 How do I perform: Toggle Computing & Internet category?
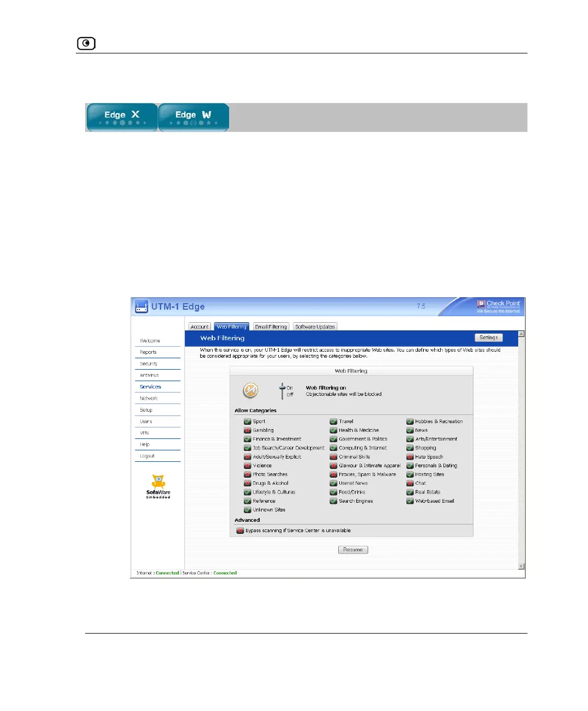pyautogui.click(x=333, y=448)
